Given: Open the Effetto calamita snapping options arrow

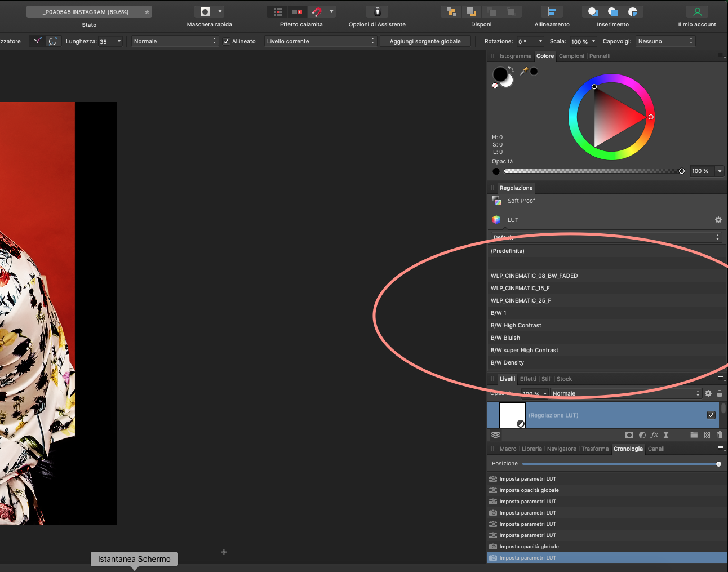Looking at the screenshot, I should coord(331,11).
